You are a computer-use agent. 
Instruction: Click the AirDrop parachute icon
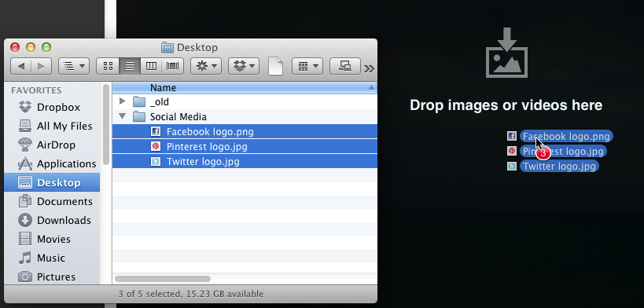[x=25, y=145]
